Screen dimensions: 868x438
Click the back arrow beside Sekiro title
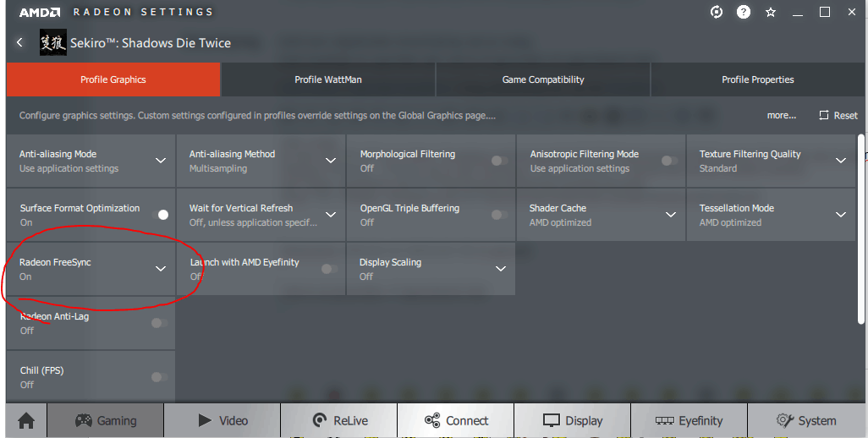20,42
